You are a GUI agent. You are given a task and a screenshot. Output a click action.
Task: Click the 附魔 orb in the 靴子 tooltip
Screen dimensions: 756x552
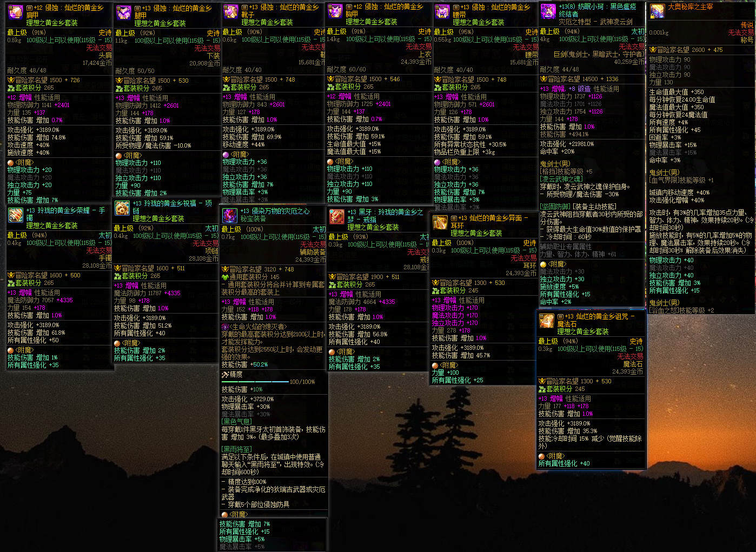pos(226,155)
